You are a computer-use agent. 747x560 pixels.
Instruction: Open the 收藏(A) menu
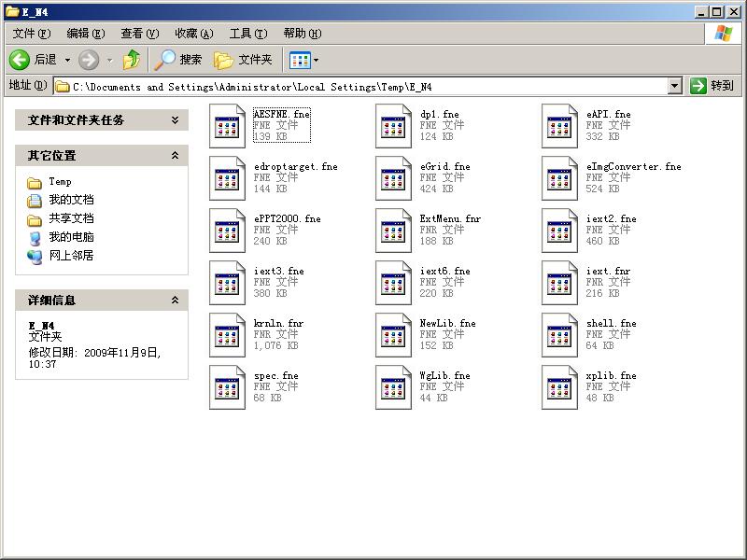coord(194,34)
